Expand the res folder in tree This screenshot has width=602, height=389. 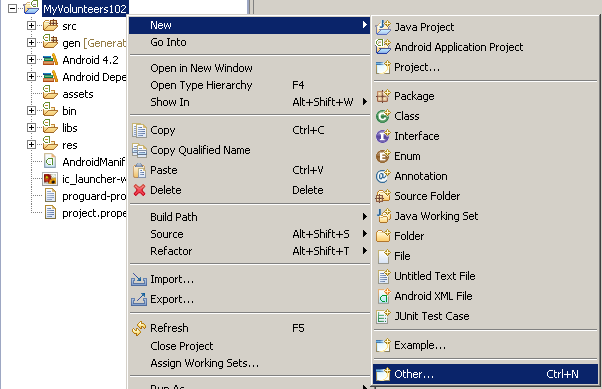point(31,144)
